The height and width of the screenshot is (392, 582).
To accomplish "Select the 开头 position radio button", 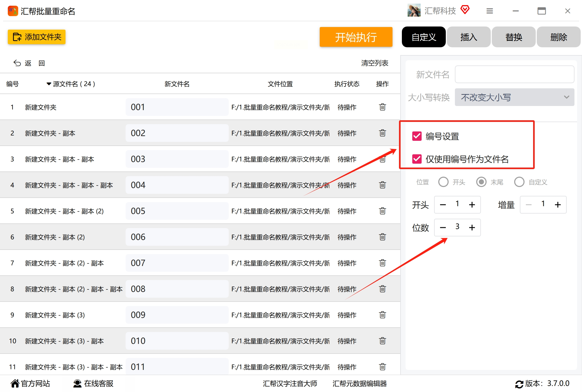I will (443, 182).
